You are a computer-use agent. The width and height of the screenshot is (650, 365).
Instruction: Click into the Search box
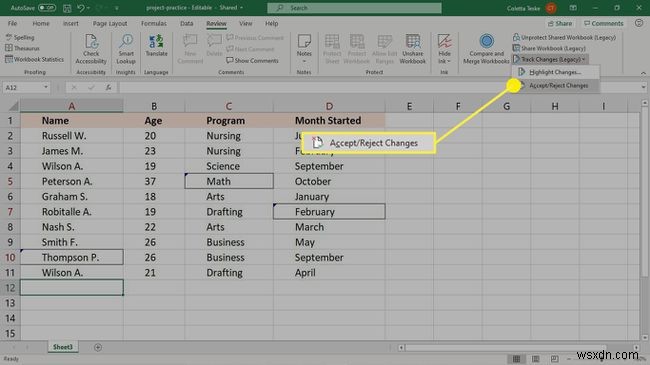click(x=354, y=8)
